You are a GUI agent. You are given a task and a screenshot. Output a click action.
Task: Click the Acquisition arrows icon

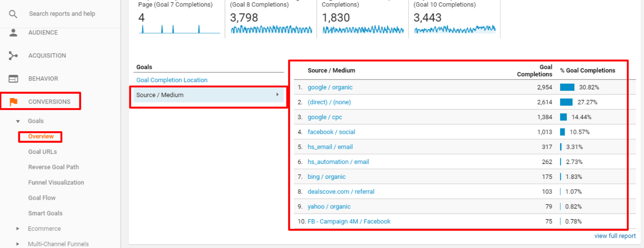(x=13, y=55)
